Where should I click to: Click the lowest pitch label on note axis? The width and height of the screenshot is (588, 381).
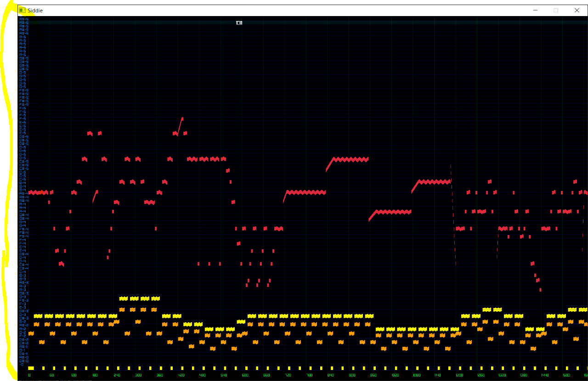click(x=22, y=364)
